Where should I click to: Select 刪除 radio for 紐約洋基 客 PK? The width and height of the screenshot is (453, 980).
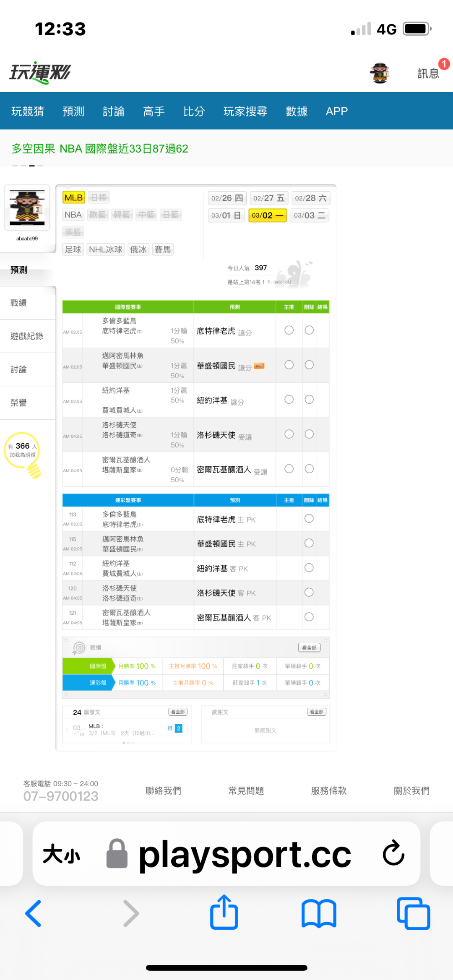[x=309, y=568]
